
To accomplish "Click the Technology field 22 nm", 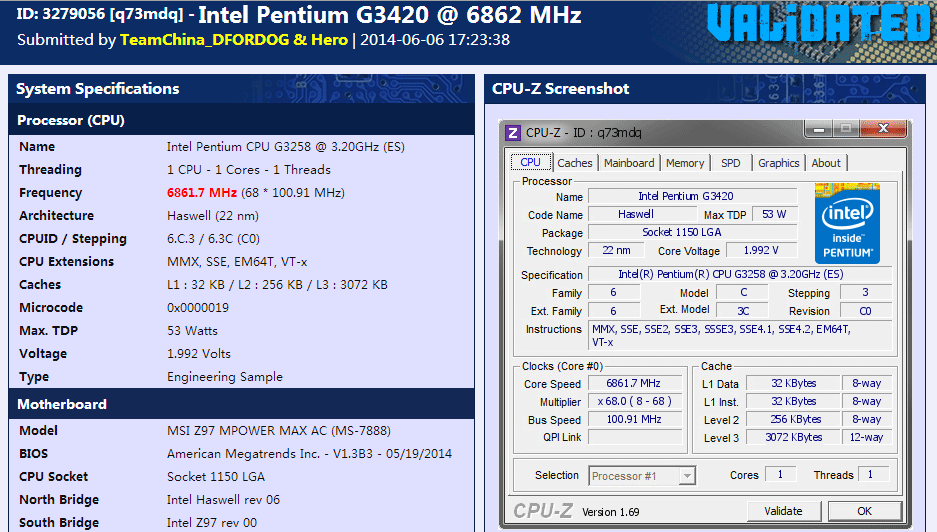I will tap(617, 250).
